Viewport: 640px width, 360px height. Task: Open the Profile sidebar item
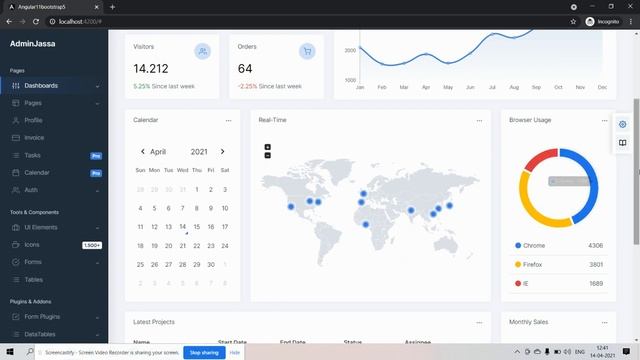54,120
